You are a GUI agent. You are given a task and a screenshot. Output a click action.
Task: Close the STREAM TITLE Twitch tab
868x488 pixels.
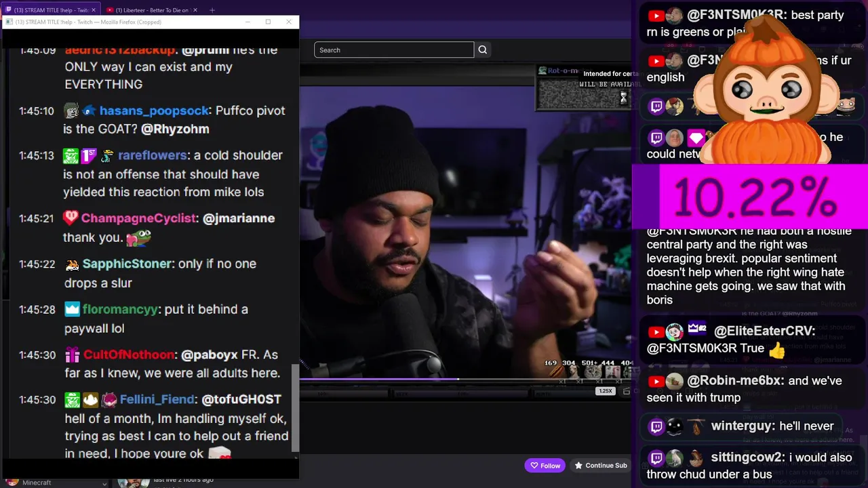(x=94, y=10)
